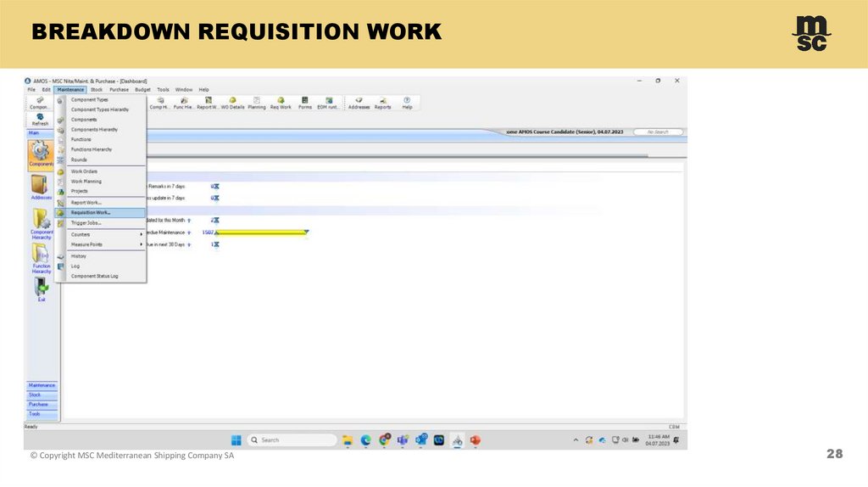The image size is (868, 487).
Task: Switch to Maintenance sidebar section
Action: pyautogui.click(x=42, y=385)
